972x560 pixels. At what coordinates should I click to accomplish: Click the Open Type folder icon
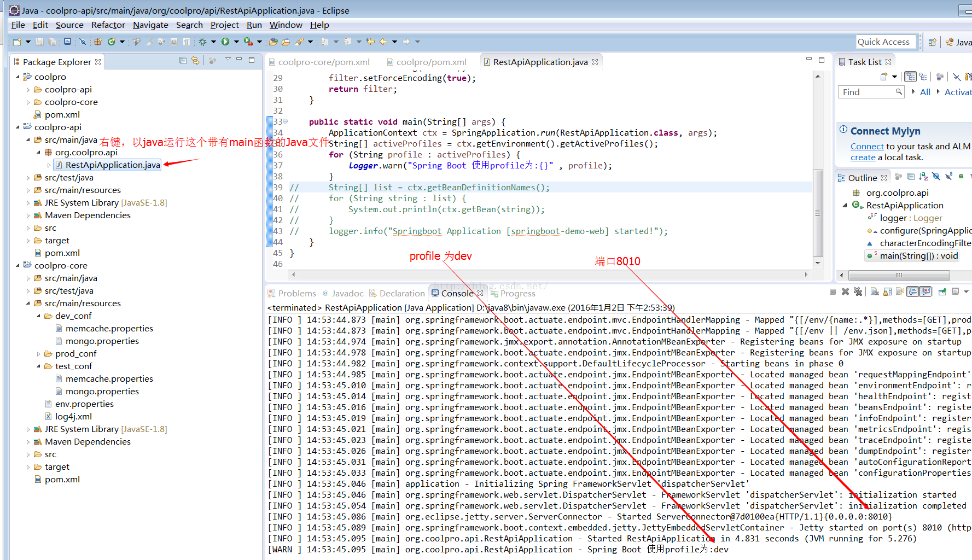coord(273,42)
